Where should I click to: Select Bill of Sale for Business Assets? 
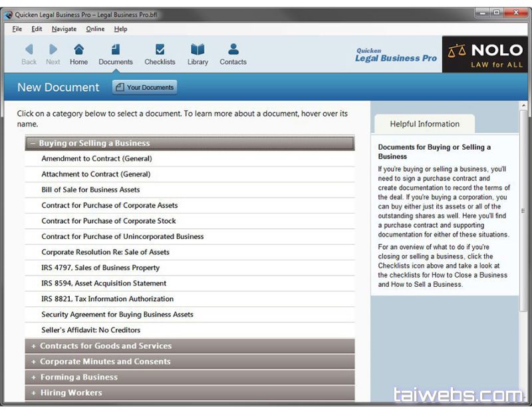point(90,190)
